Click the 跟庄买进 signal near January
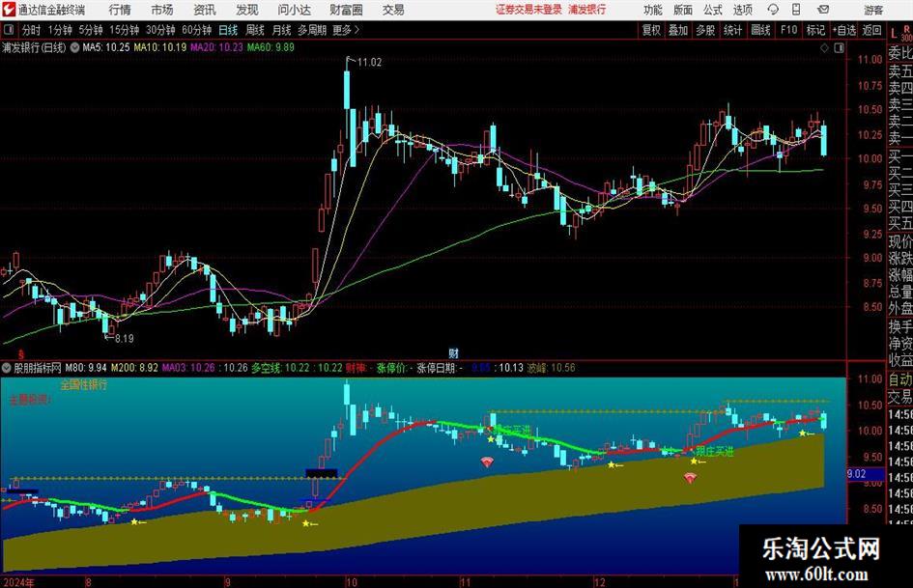 tap(715, 451)
